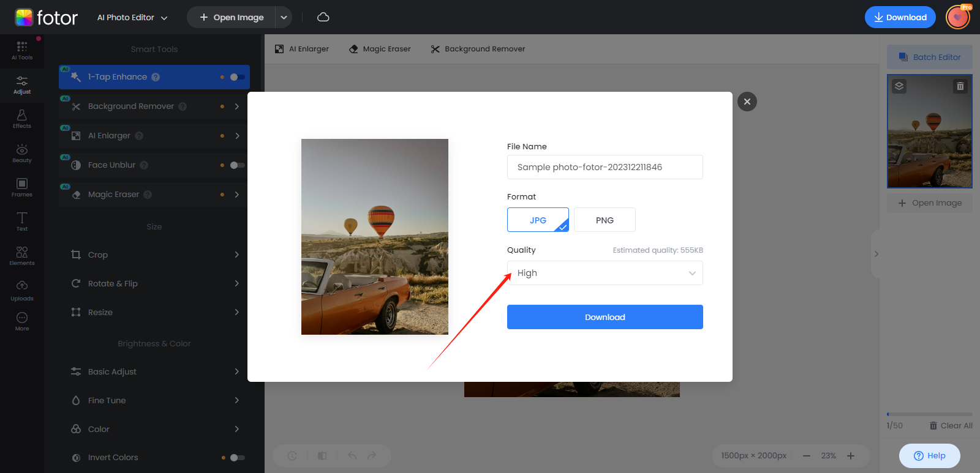Open the Frames sidebar panel
The width and height of the screenshot is (980, 473).
[x=22, y=187]
